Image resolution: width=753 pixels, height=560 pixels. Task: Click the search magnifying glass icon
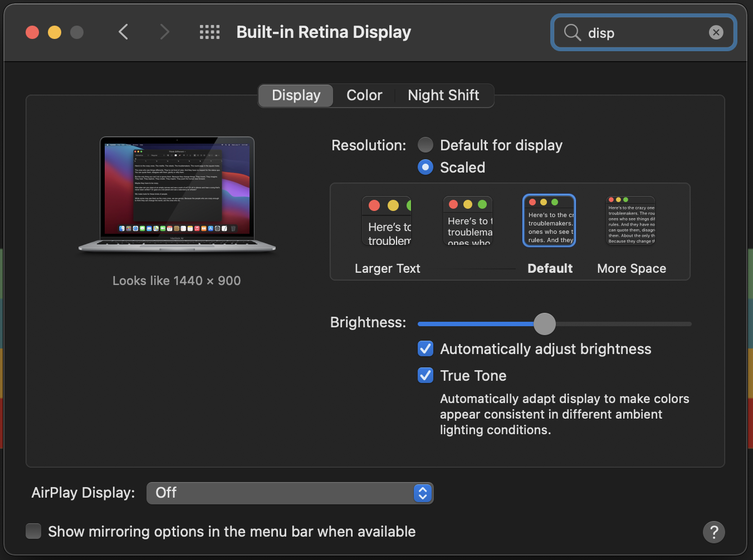(x=571, y=32)
